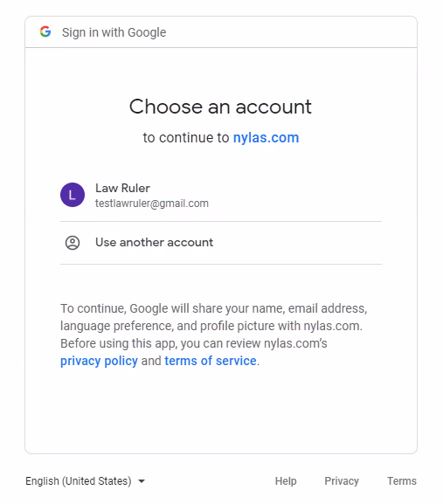
Task: Click the person silhouette icon
Action: coord(73,243)
